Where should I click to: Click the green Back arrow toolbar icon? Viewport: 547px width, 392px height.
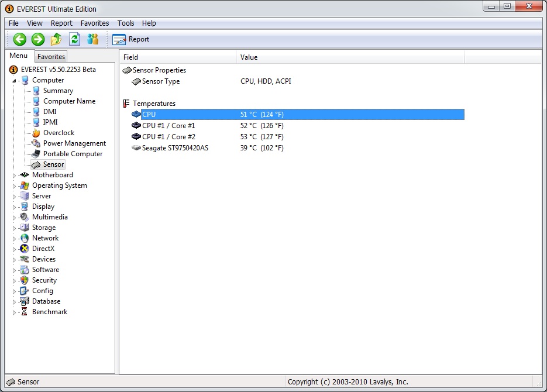click(x=19, y=39)
